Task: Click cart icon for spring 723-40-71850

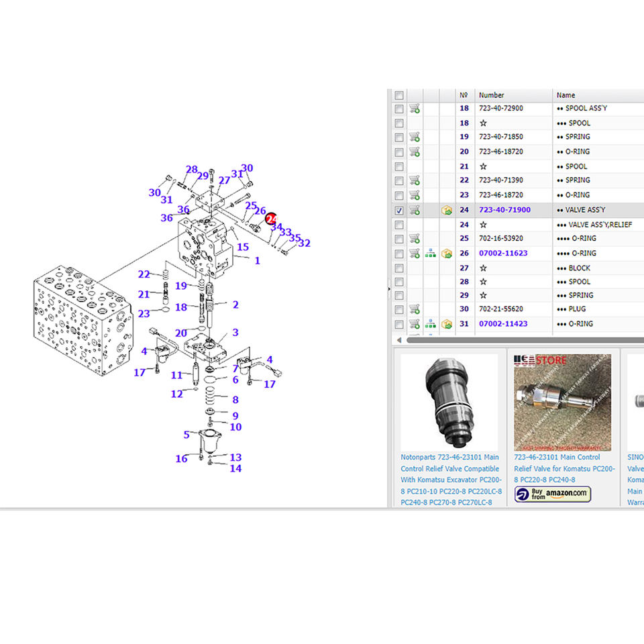Action: coord(415,137)
